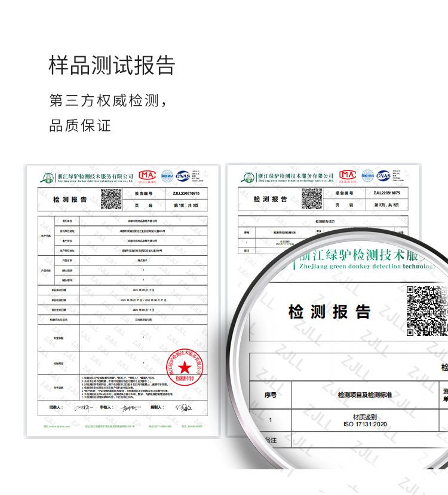The height and width of the screenshot is (495, 448).
Task: Click the donkey logo on page 1 report
Action: (47, 178)
